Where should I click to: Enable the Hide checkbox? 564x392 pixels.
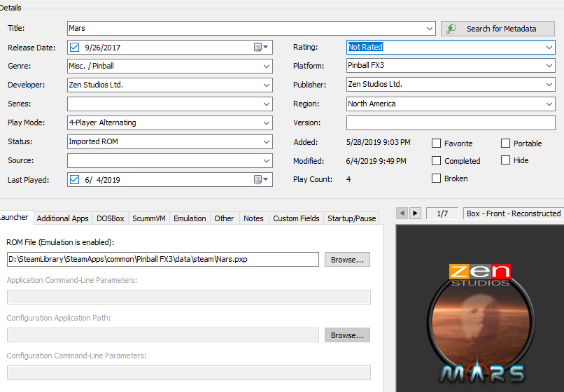(x=505, y=160)
